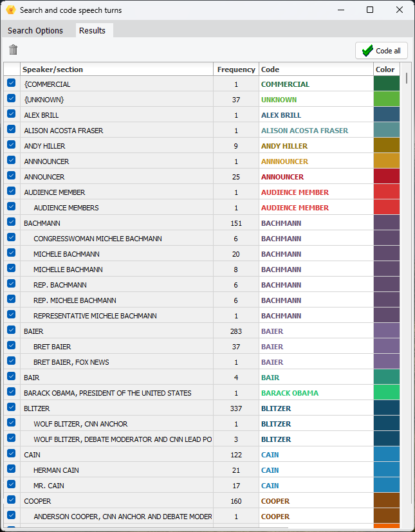Open the BAIR teal color swatch
This screenshot has width=415, height=532.
click(x=387, y=377)
